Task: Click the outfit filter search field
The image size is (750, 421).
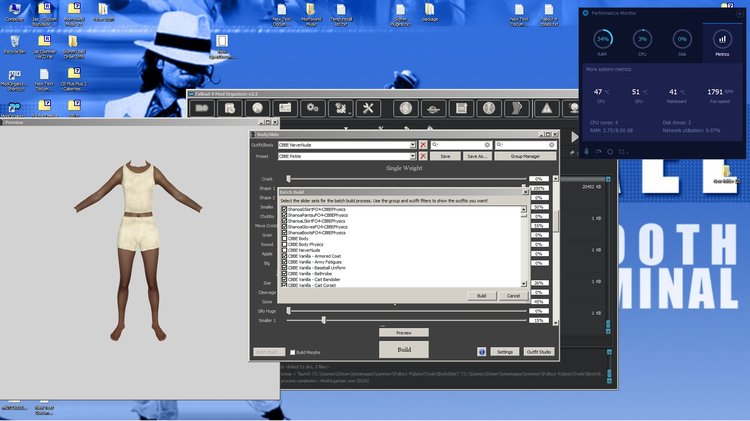Action: pyautogui.click(x=525, y=144)
